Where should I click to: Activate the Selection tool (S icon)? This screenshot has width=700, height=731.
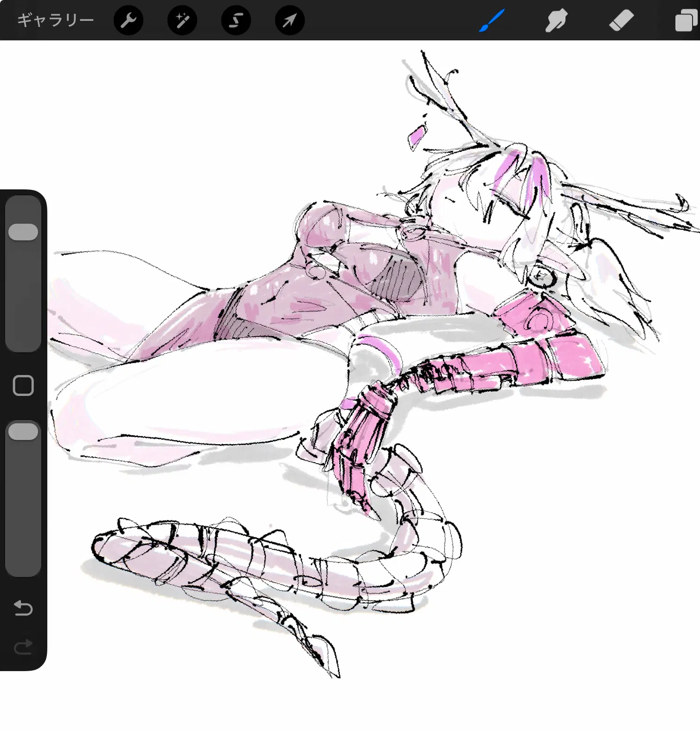coord(236,20)
